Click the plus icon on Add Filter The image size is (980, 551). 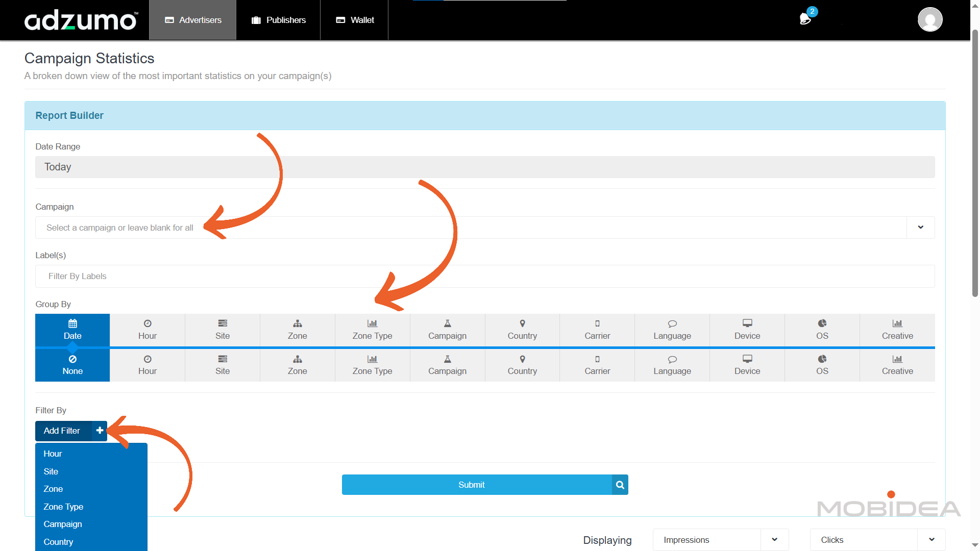pyautogui.click(x=100, y=431)
